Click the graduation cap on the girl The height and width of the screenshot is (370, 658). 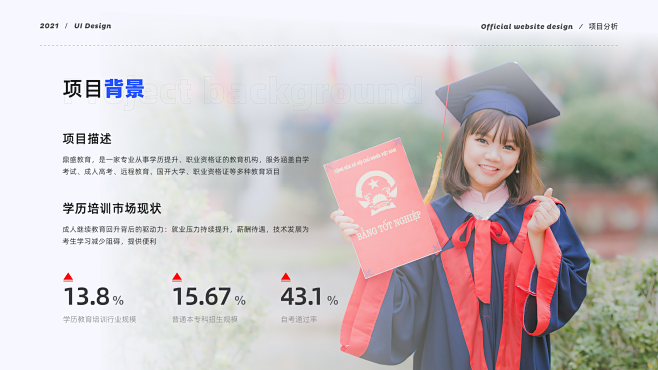tap(498, 94)
